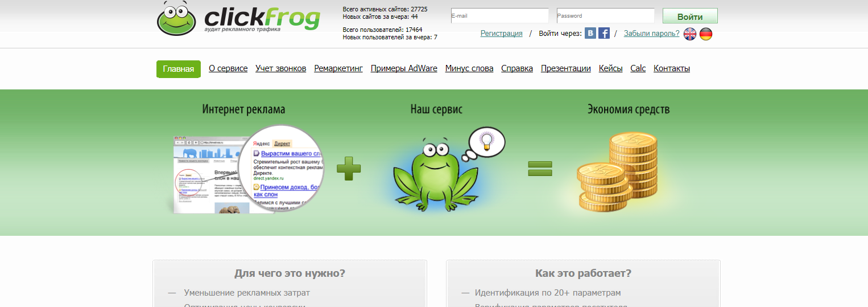The height and width of the screenshot is (307, 868).
Task: Navigate to Примеры AdWare
Action: [404, 68]
